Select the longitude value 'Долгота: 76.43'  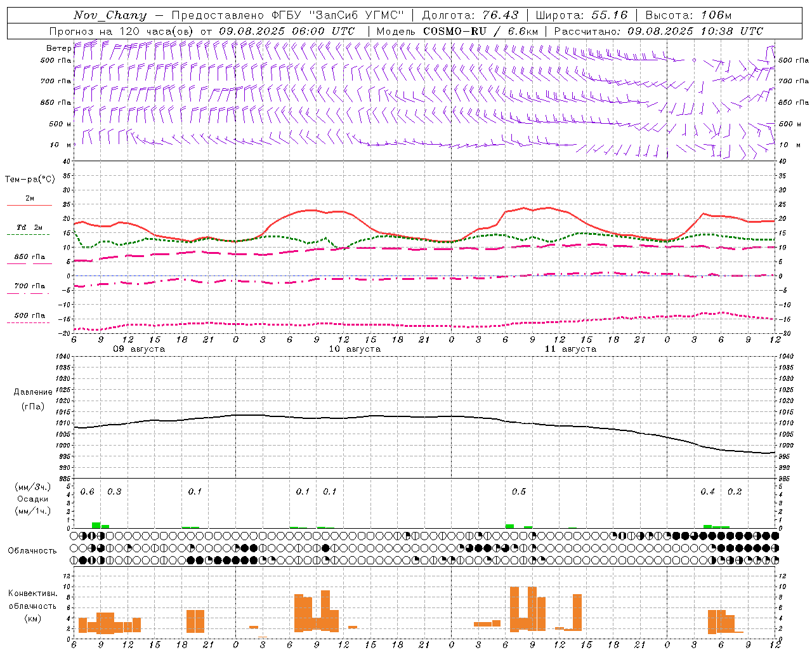click(x=471, y=15)
